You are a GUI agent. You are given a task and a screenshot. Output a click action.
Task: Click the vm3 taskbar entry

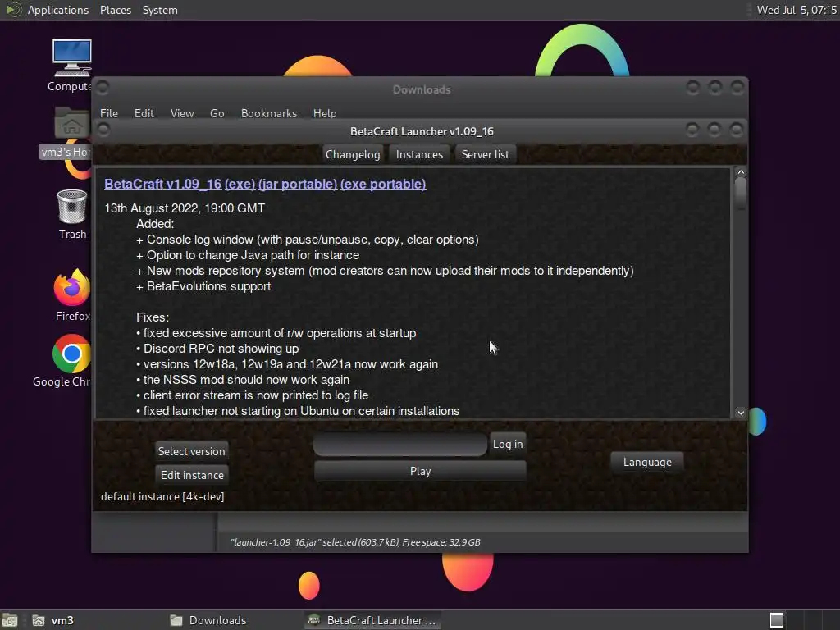pos(53,620)
